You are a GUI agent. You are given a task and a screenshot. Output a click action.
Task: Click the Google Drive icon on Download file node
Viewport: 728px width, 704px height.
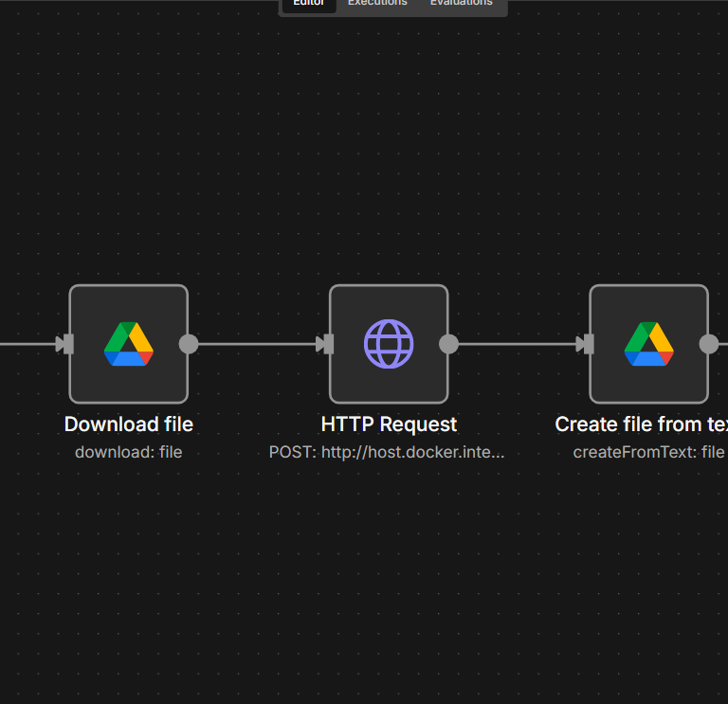(129, 344)
